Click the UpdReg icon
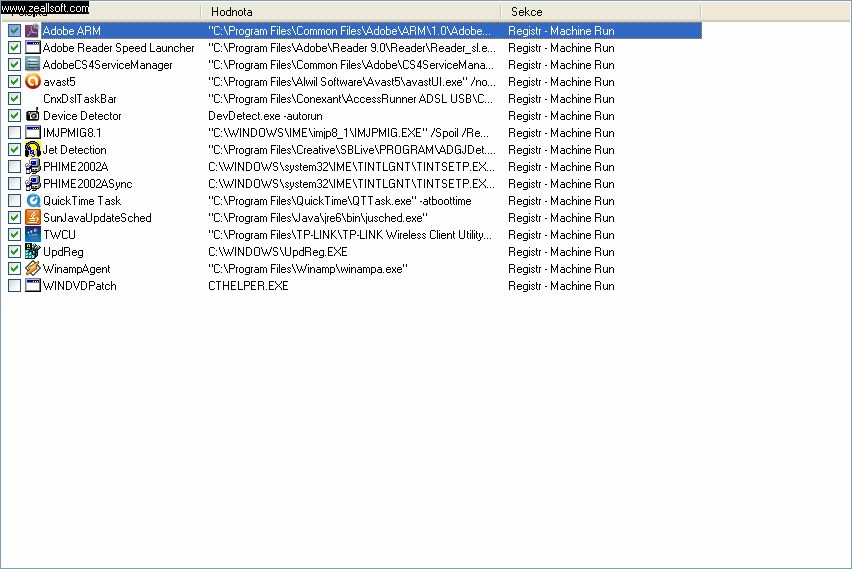852x569 pixels. coord(33,252)
